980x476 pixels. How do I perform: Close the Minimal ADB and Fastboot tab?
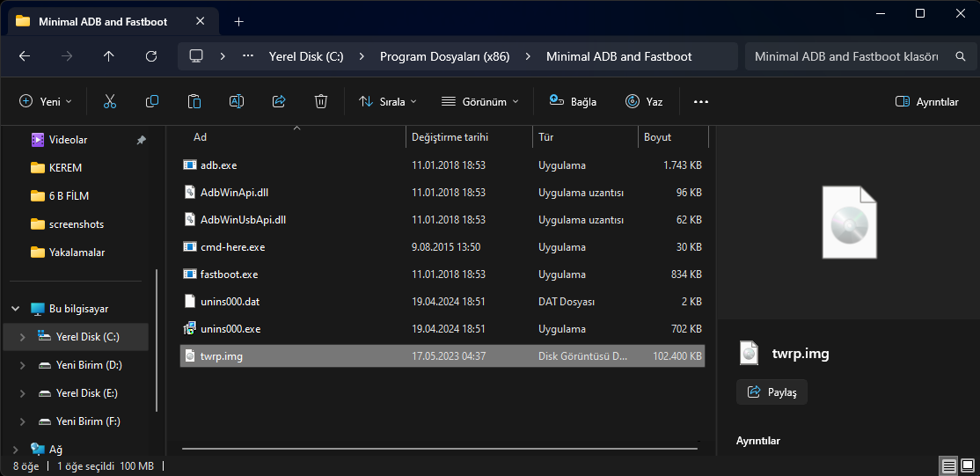click(200, 21)
